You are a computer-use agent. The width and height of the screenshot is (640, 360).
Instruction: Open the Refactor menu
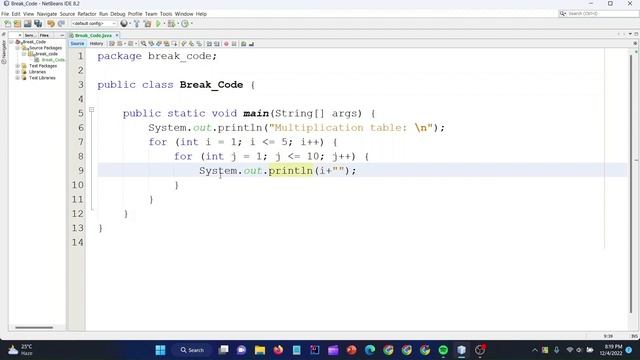coord(87,14)
